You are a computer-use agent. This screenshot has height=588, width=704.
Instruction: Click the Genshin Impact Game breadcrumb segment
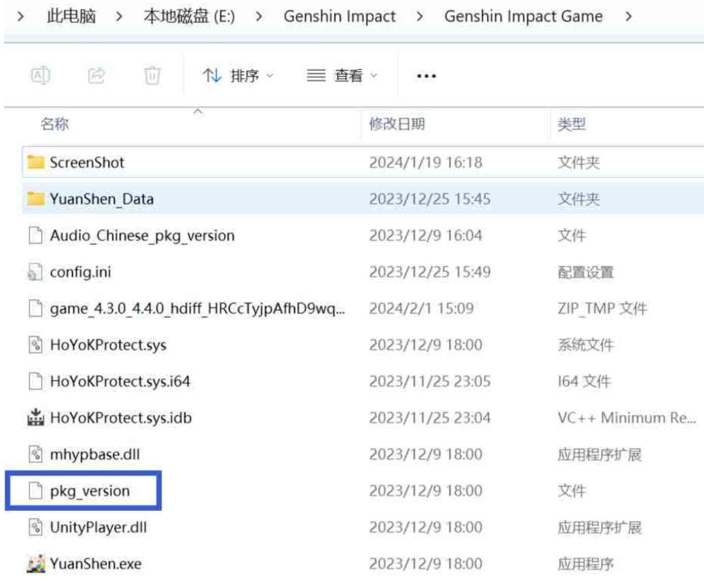pos(523,16)
